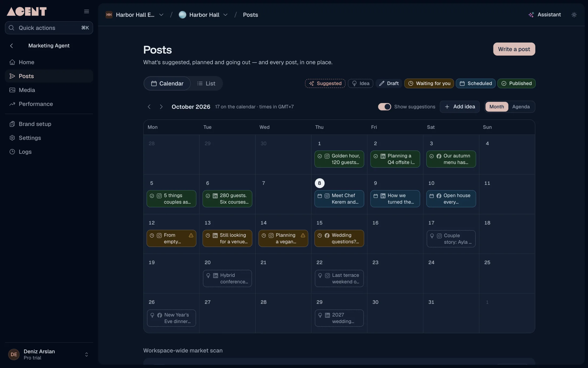The height and width of the screenshot is (368, 588).
Task: Switch to the Calendar view tab
Action: [167, 84]
